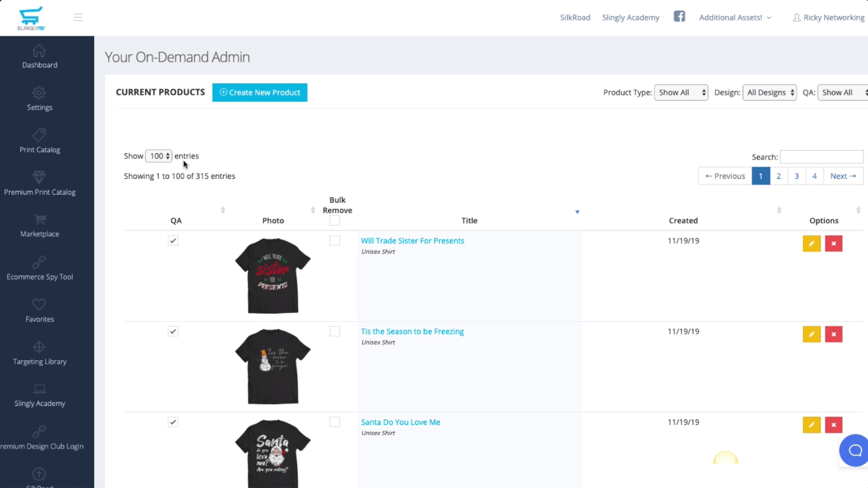Open the chat support bubble
Image resolution: width=868 pixels, height=488 pixels.
tap(855, 450)
